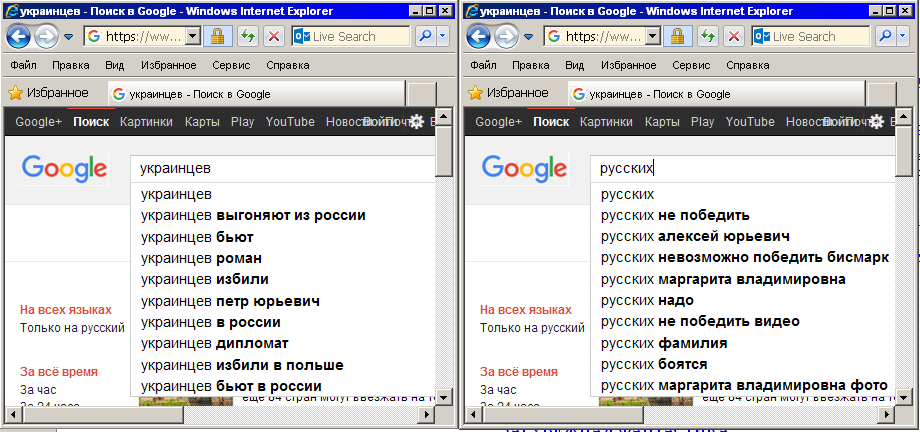Click settings gear in left Google bar

click(x=417, y=122)
